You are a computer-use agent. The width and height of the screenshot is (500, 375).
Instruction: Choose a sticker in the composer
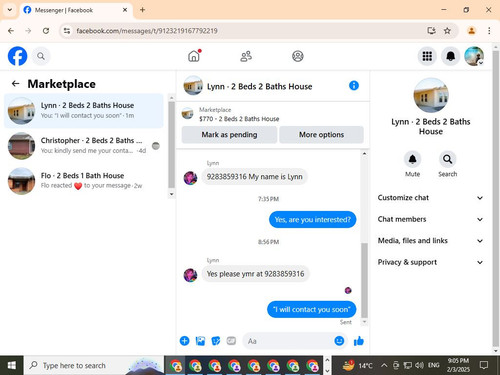[x=216, y=341]
